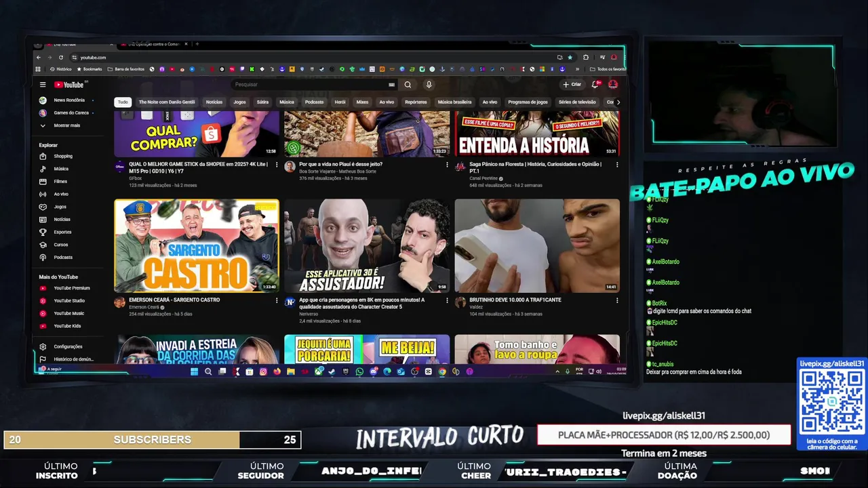Select the Séries de televisão chip
The image size is (868, 488).
pyautogui.click(x=577, y=102)
